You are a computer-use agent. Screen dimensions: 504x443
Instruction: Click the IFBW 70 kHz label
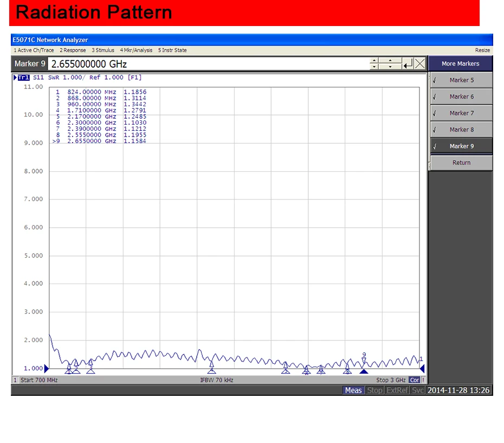217,380
